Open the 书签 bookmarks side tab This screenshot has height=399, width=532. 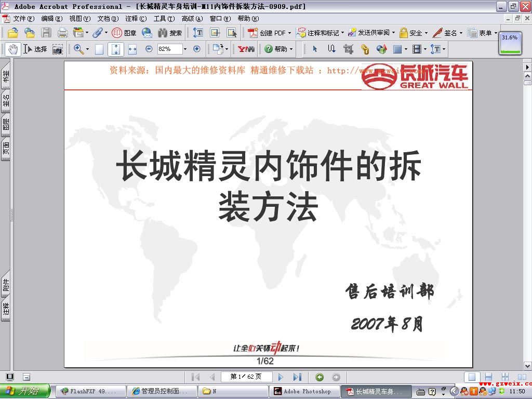pyautogui.click(x=6, y=76)
